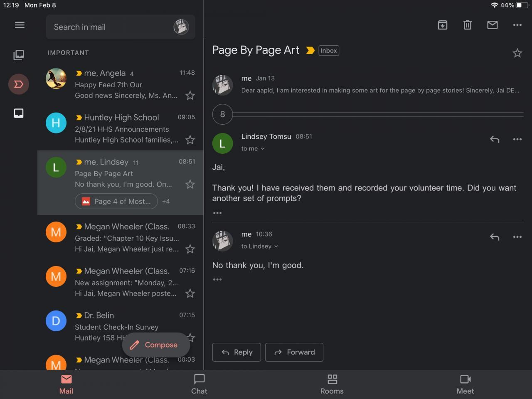Screen dimensions: 532x399
Task: Select the Important mailbox sidebar icon
Action: [x=19, y=84]
